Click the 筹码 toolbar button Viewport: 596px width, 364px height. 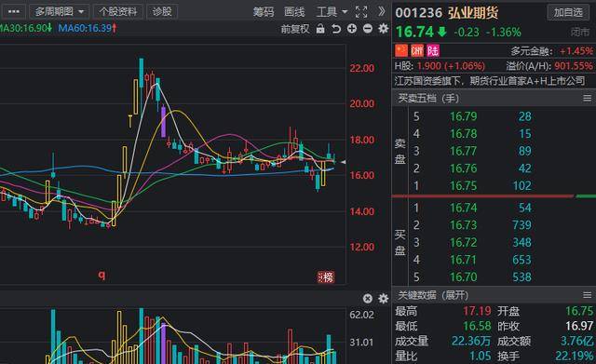click(264, 12)
